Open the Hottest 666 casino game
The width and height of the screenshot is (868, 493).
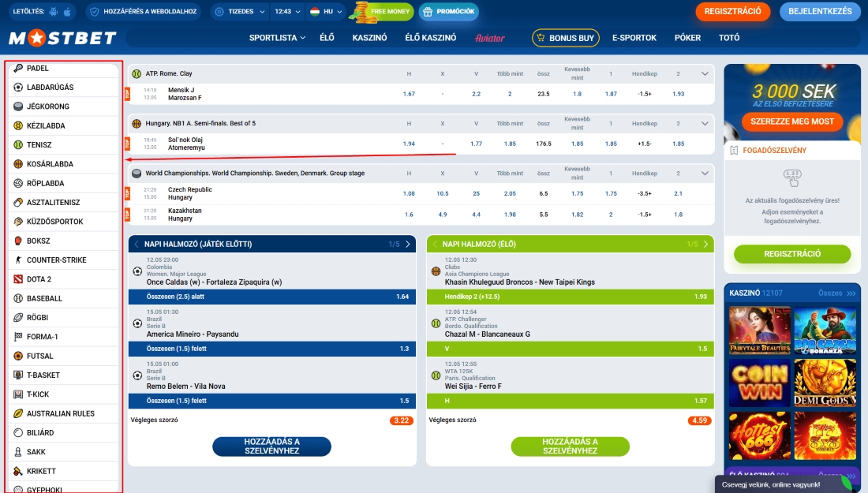tap(759, 436)
